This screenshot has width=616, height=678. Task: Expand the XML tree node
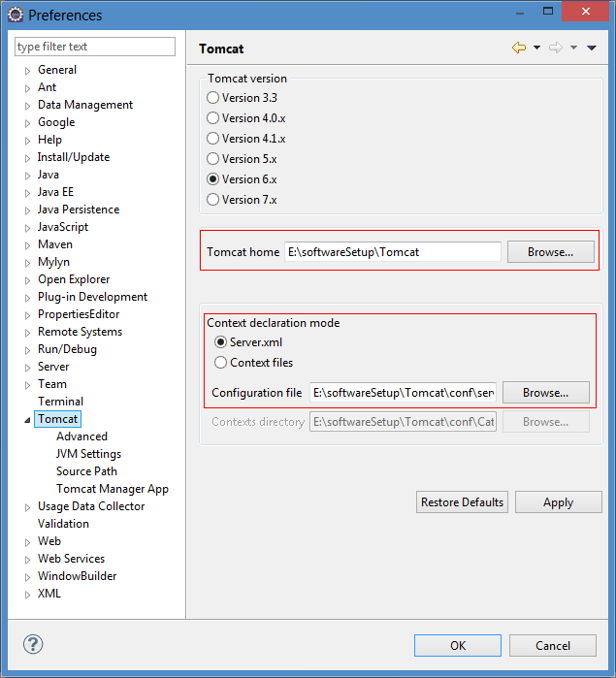(28, 595)
